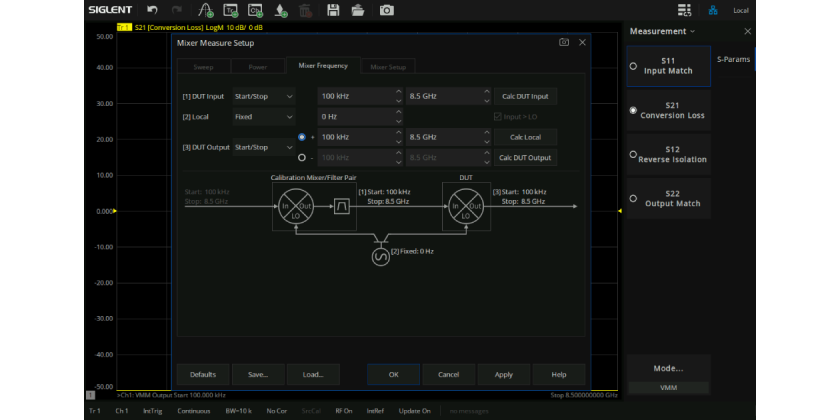Click the undo arrow in top toolbar
This screenshot has width=840, height=420.
tap(152, 10)
